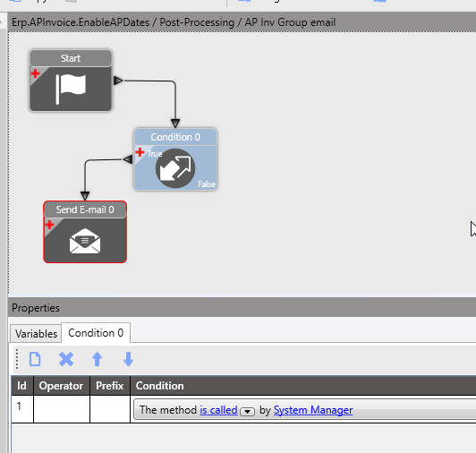Move condition down with down arrow

(x=128, y=359)
